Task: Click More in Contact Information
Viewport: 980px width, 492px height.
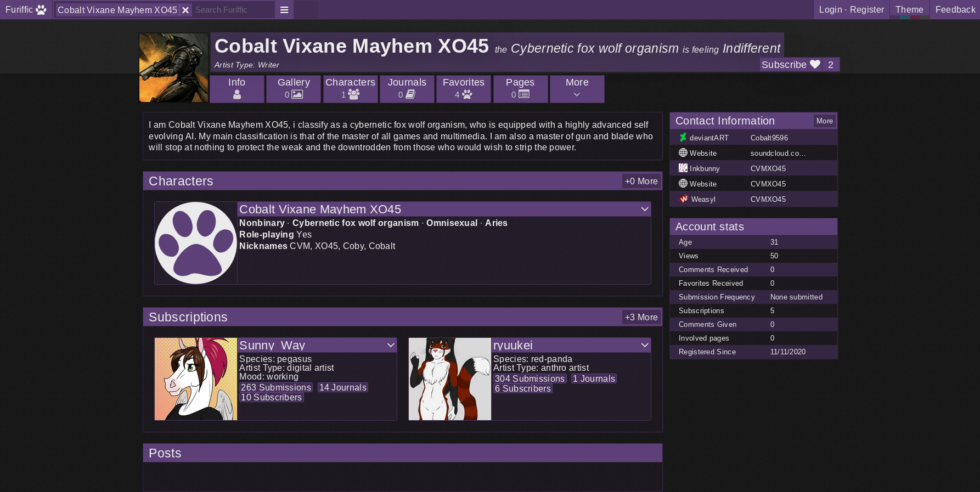Action: coord(824,121)
